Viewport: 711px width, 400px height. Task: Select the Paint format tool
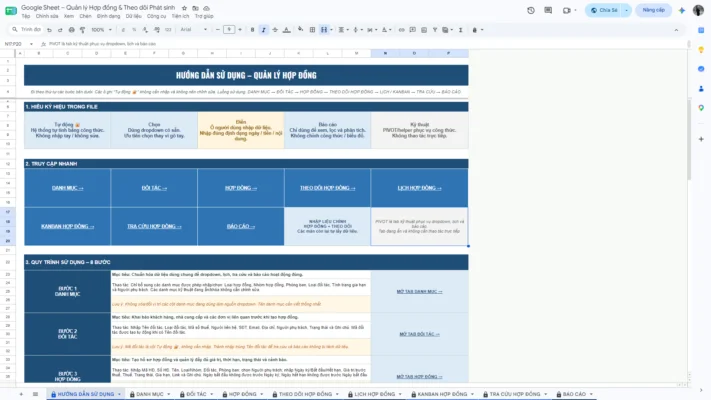[x=82, y=30]
